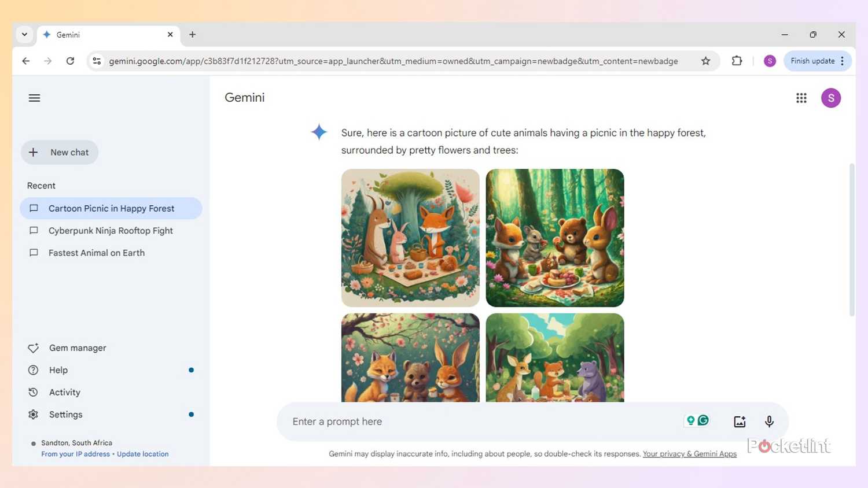Click the Gemini sparkle icon beside the response
The image size is (868, 488).
[319, 132]
